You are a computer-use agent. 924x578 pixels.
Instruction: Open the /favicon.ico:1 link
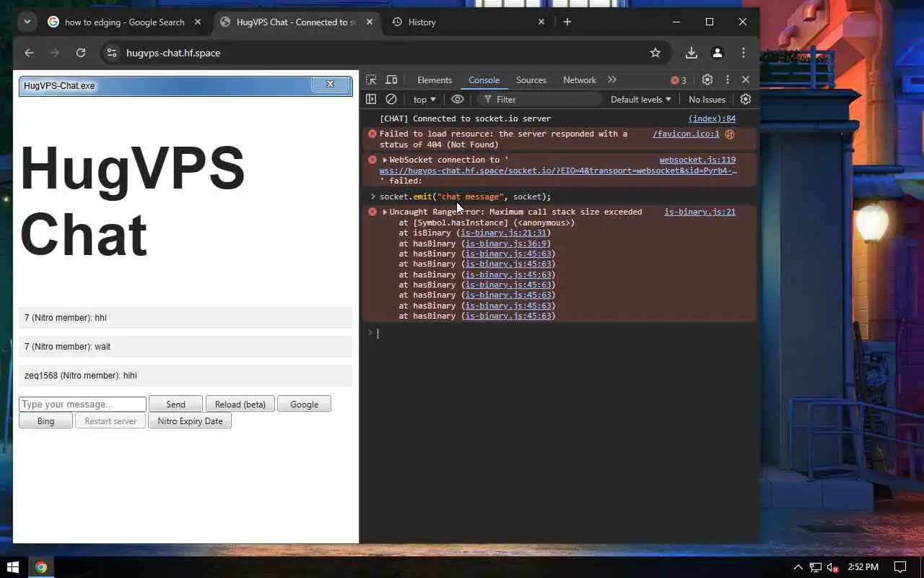click(x=686, y=134)
